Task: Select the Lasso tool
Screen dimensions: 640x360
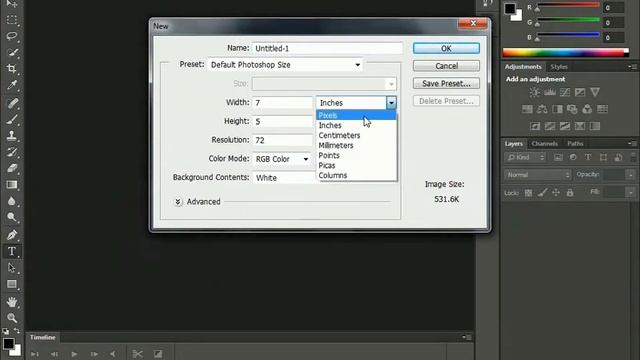Action: [12, 36]
